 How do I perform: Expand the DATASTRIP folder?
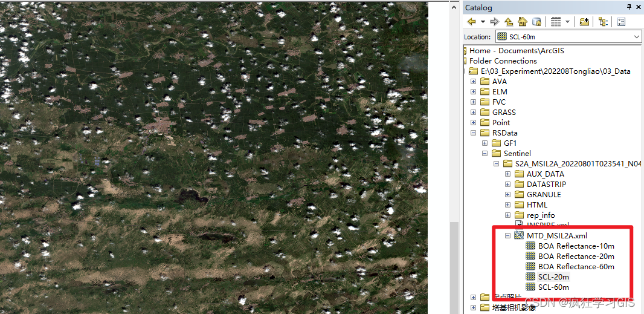click(x=507, y=185)
